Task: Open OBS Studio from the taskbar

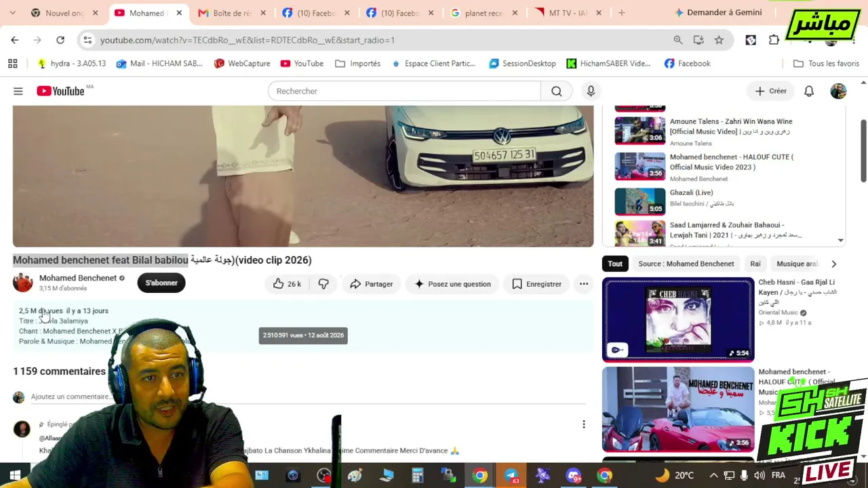Action: pyautogui.click(x=323, y=475)
